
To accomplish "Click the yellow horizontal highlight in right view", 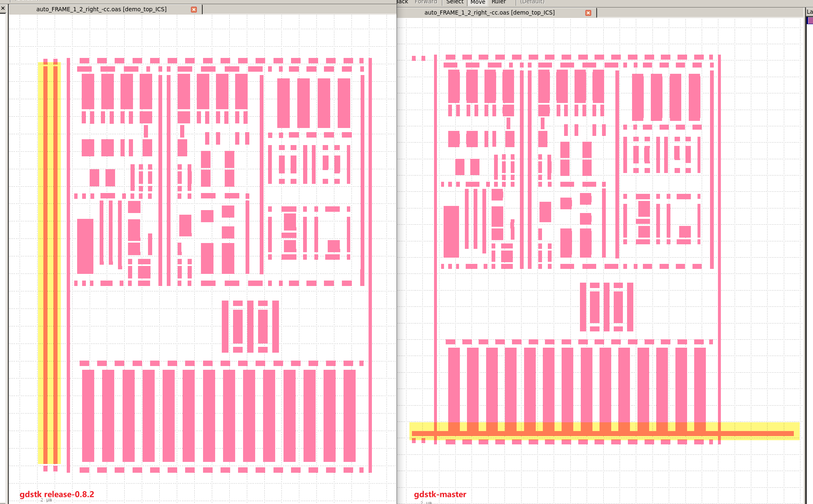I will [605, 431].
